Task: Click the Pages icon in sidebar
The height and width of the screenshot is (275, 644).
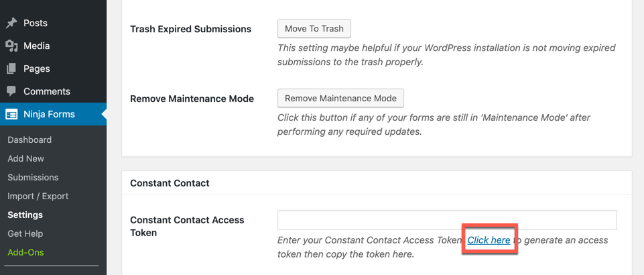Action: pos(11,68)
